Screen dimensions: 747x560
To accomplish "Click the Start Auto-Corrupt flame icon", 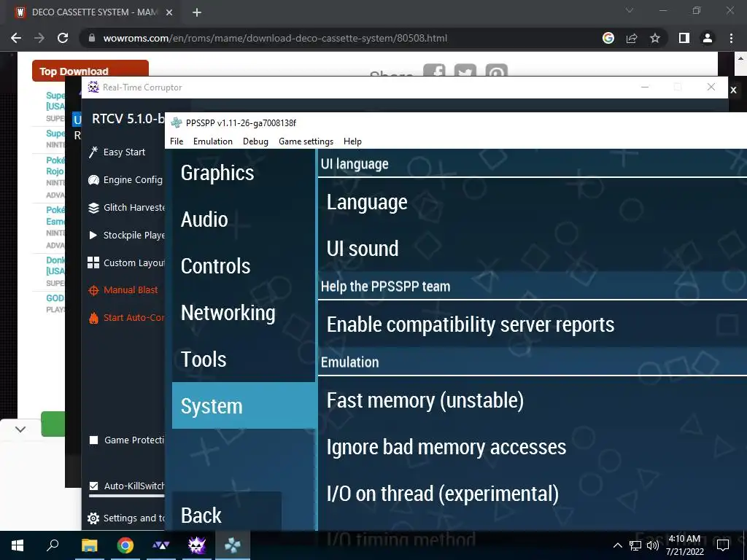I will [x=93, y=318].
